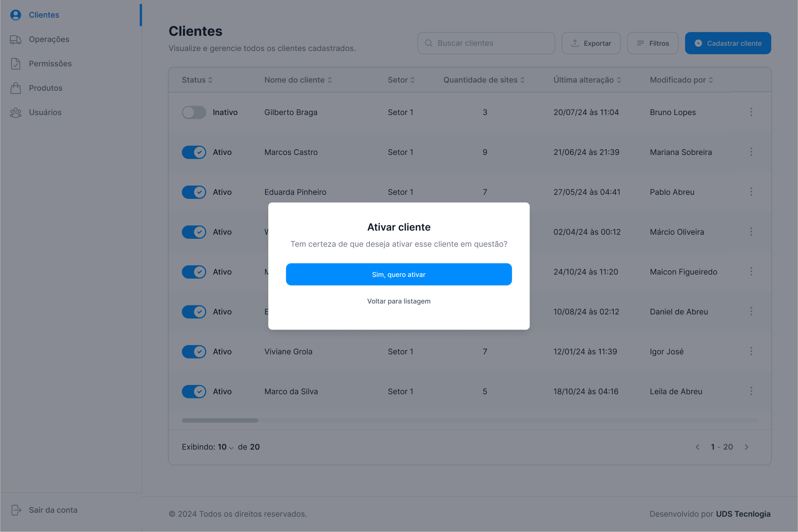Toggle status switch in the 02/04/24 row
Screen dimensions: 798x532
[x=194, y=232]
